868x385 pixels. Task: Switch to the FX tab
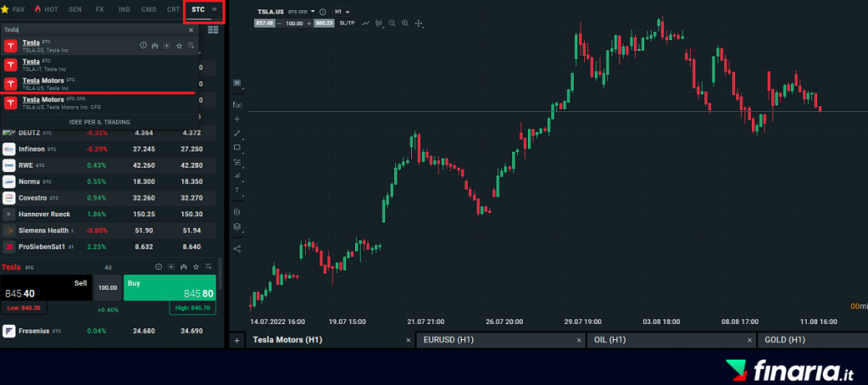100,9
